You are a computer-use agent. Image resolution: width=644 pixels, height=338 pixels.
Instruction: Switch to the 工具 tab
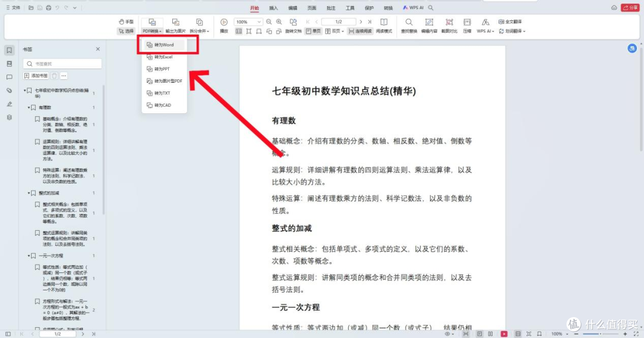(350, 8)
